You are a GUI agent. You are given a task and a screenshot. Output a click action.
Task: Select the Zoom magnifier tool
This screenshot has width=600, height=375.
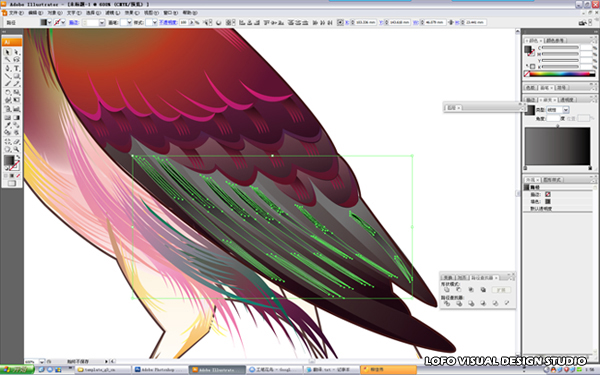(x=16, y=149)
